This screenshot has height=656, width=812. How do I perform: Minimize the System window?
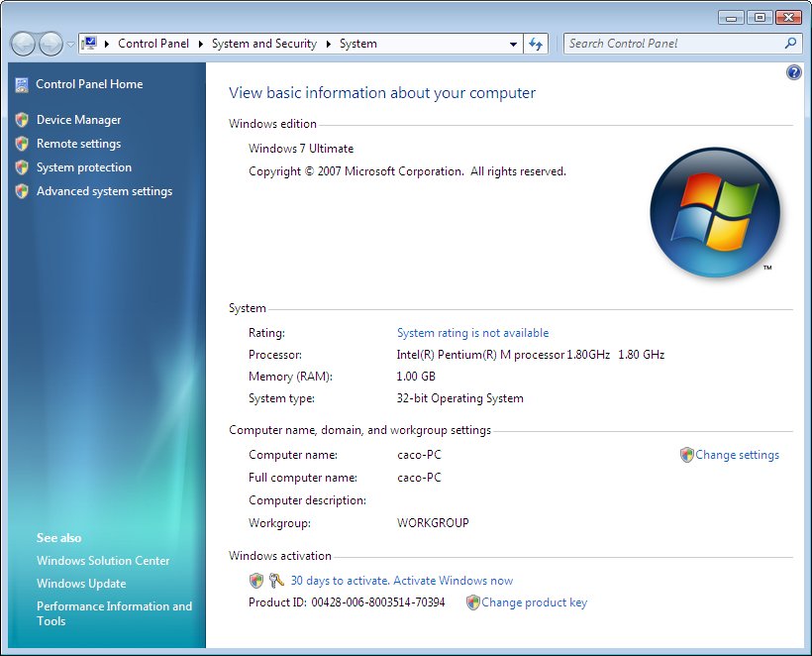[x=731, y=18]
